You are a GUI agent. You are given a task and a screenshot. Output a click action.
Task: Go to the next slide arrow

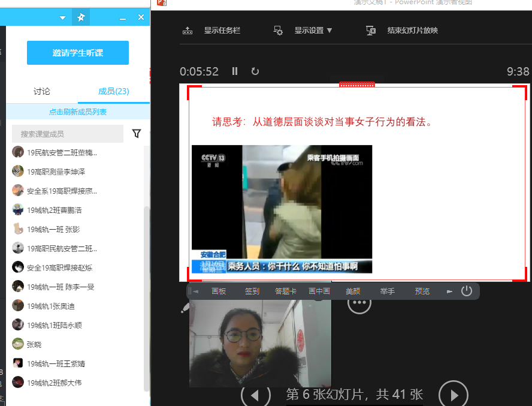click(454, 395)
